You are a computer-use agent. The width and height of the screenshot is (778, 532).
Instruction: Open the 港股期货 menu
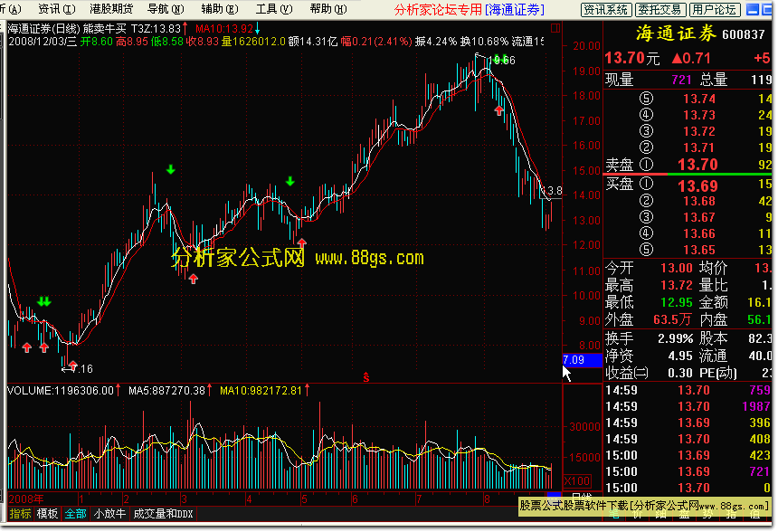point(111,9)
